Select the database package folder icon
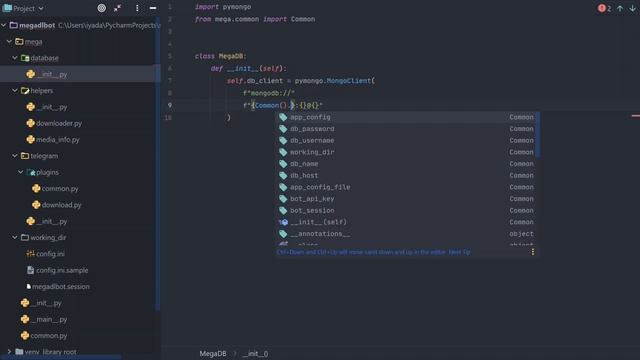 [25, 58]
